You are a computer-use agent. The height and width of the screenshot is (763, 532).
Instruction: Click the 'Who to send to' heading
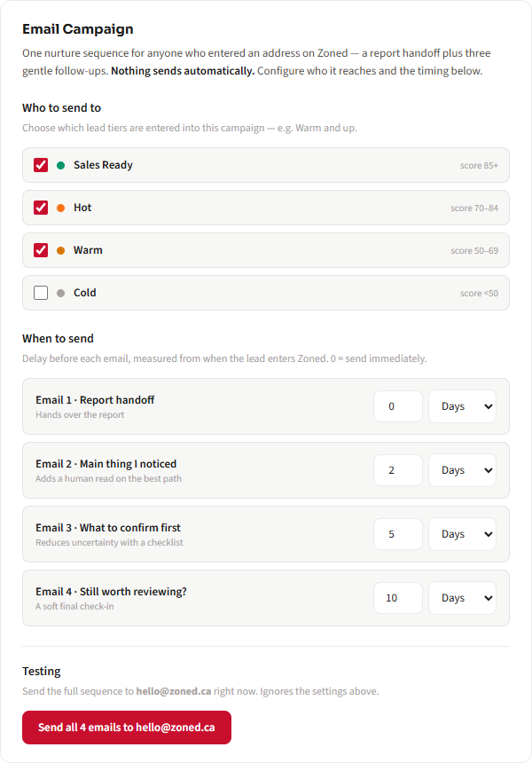(x=62, y=107)
